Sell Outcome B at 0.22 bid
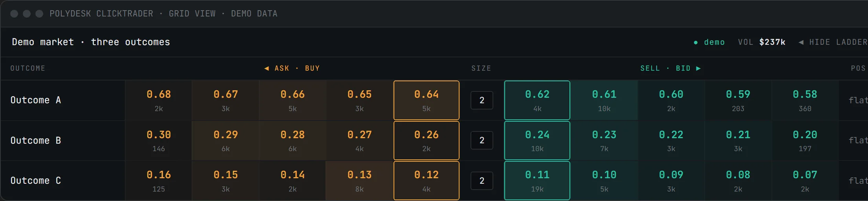The width and height of the screenshot is (868, 201). (x=671, y=141)
